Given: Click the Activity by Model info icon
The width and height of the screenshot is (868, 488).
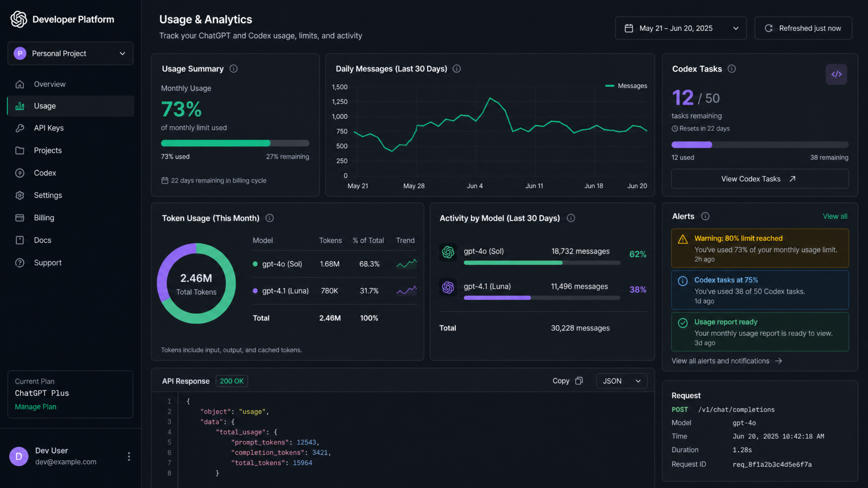Looking at the screenshot, I should point(571,218).
